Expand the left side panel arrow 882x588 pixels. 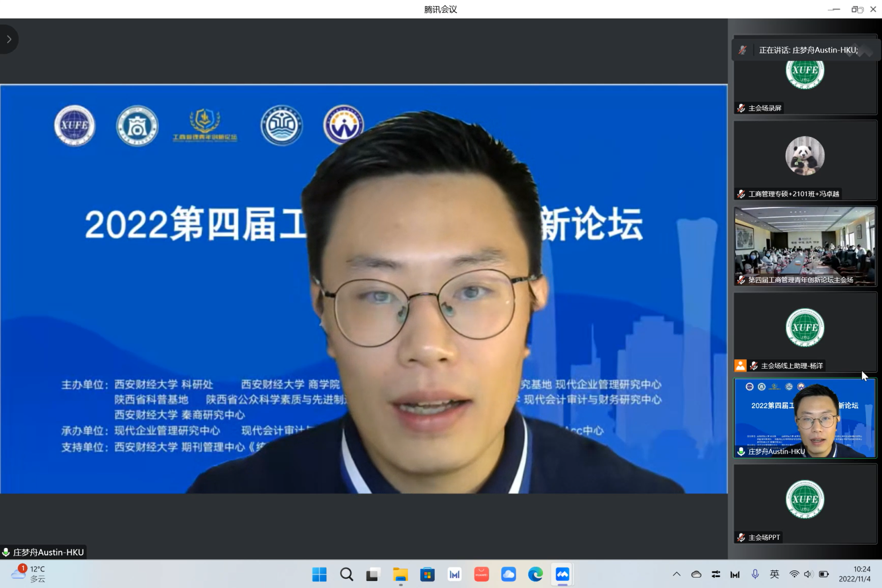[9, 39]
